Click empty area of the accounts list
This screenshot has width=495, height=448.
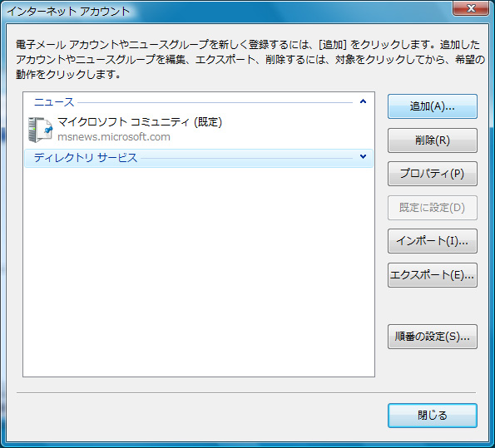coord(199,271)
